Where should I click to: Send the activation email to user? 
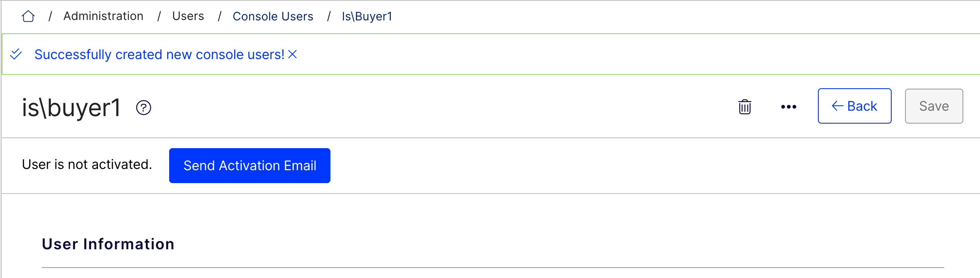(x=250, y=166)
